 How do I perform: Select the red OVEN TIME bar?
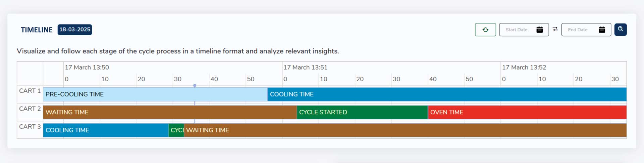(527, 112)
